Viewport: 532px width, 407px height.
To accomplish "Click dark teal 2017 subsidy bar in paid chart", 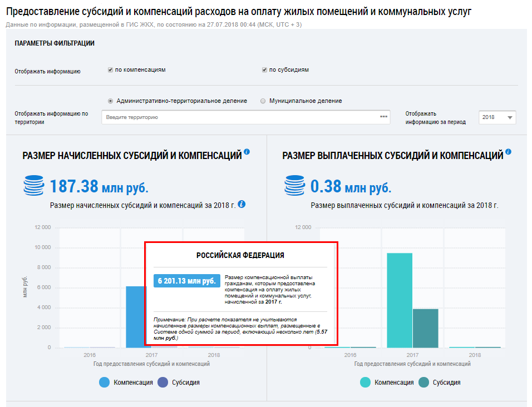I will click(x=425, y=328).
